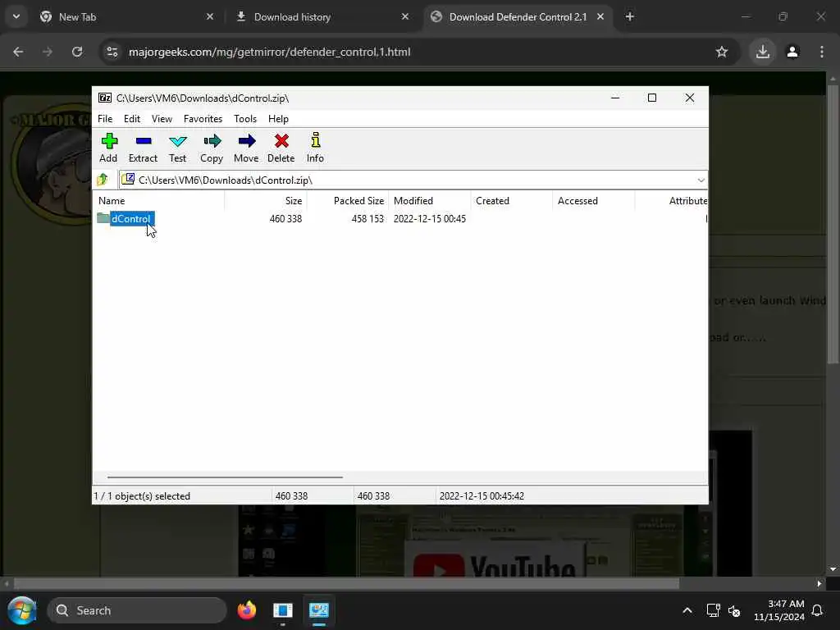Click the taskbar Search box
This screenshot has height=630, width=840.
[137, 610]
